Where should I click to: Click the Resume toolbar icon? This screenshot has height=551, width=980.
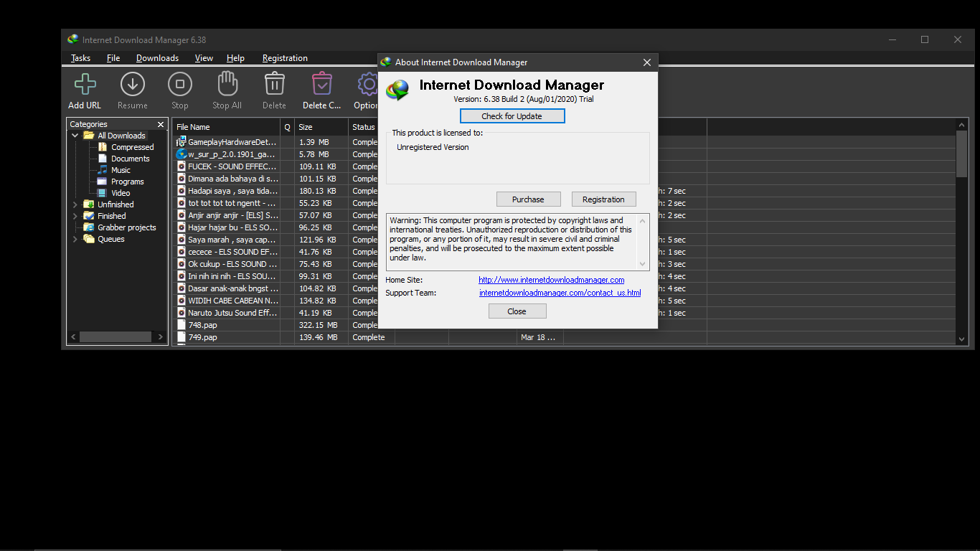click(132, 85)
